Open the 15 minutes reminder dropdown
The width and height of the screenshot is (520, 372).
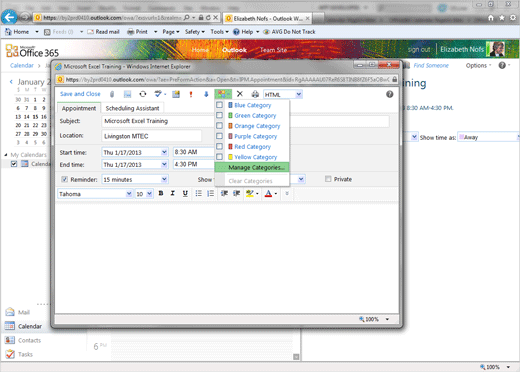point(164,179)
